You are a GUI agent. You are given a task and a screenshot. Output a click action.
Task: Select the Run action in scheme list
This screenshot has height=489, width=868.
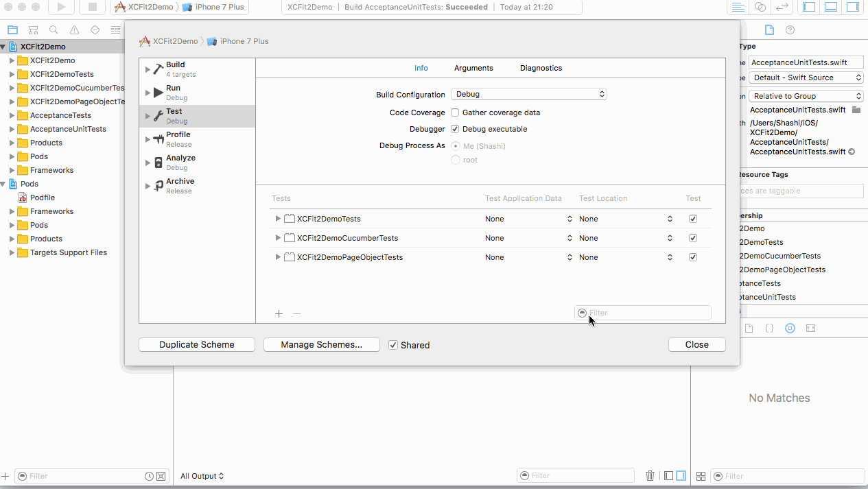(197, 93)
